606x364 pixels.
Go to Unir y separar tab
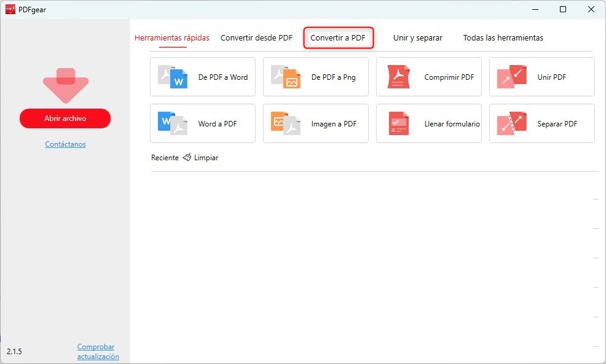[x=418, y=38]
